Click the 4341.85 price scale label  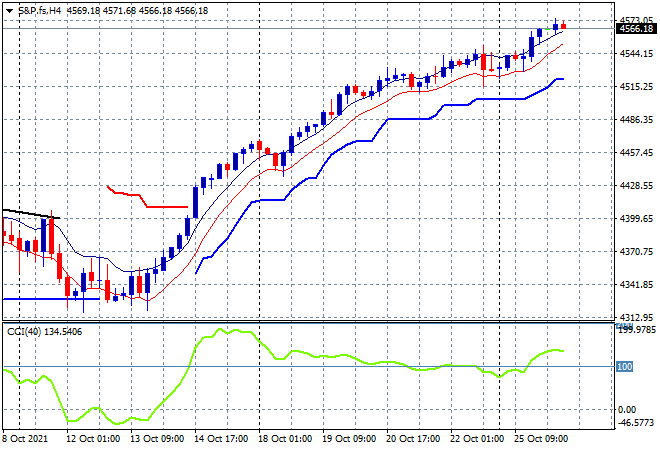click(x=636, y=285)
